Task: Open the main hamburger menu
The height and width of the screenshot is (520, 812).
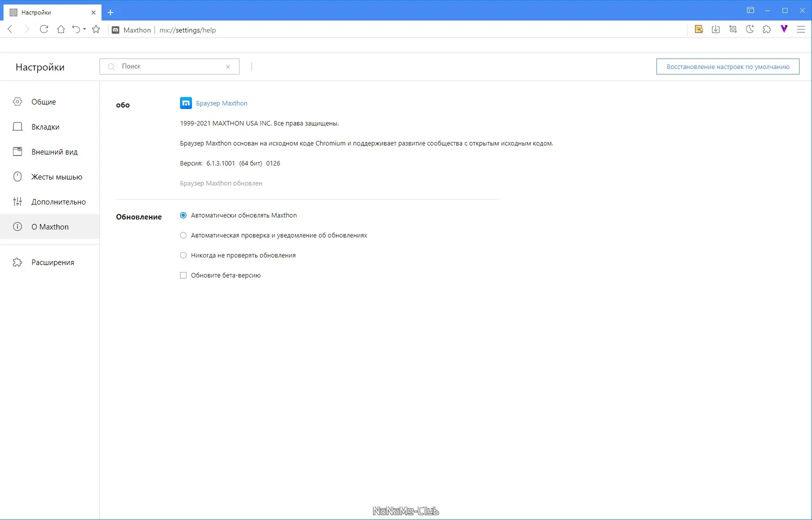Action: (800, 29)
